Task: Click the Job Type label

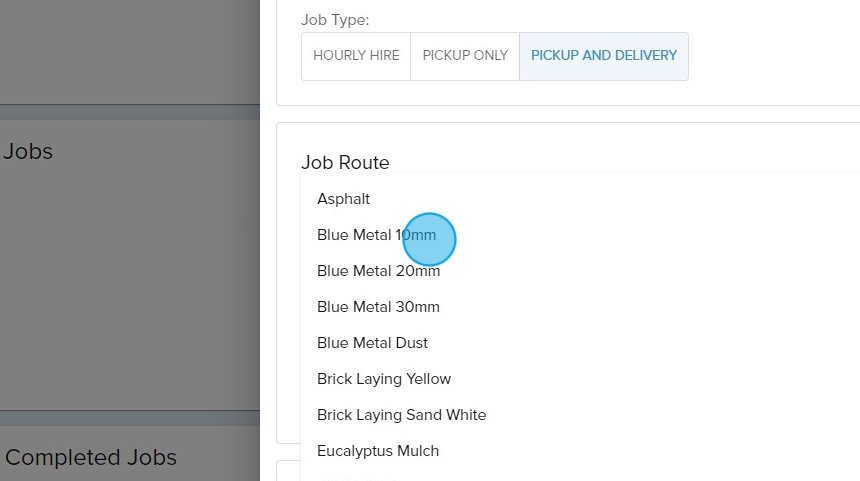Action: (335, 19)
